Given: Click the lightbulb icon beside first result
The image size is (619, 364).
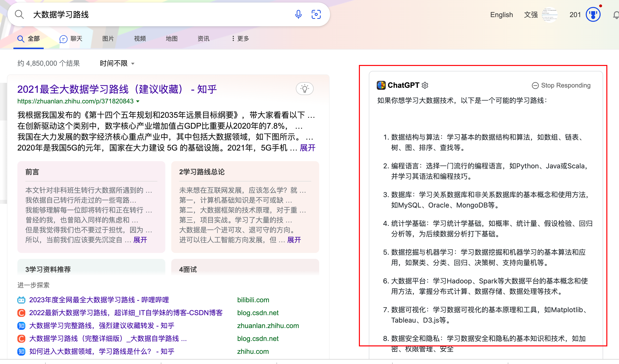Looking at the screenshot, I should (x=305, y=89).
